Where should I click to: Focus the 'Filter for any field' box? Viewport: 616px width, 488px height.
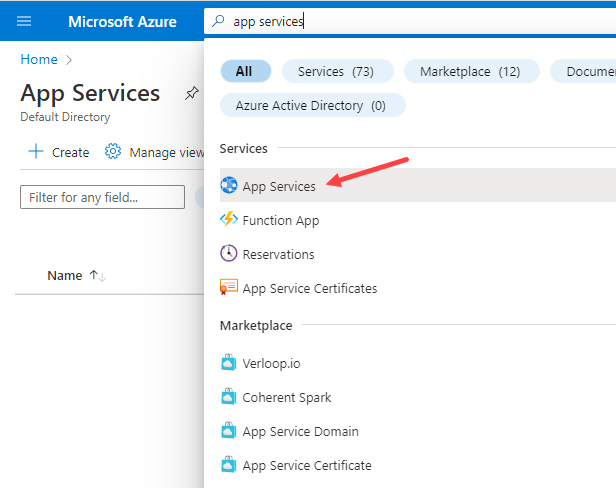[103, 197]
